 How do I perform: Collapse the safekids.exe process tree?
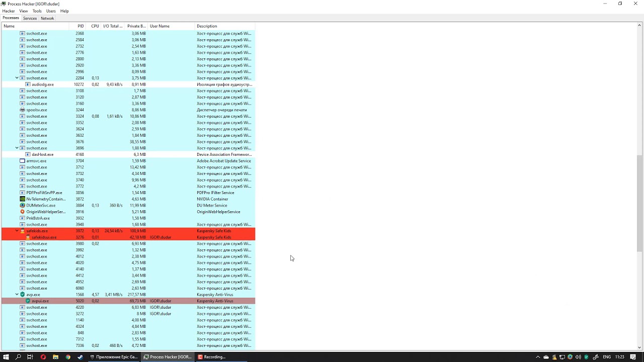(x=17, y=231)
